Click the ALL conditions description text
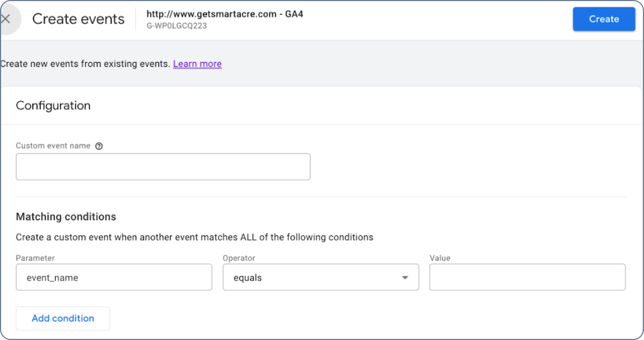 click(x=194, y=237)
